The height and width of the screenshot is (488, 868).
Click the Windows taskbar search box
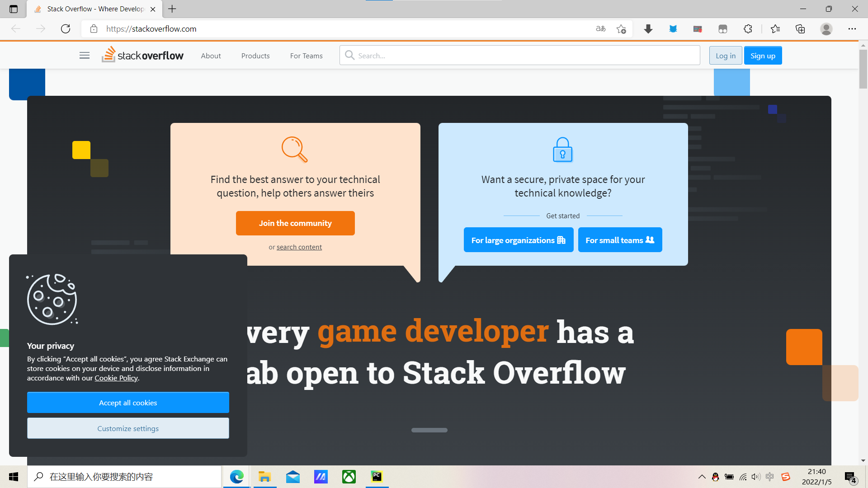(x=124, y=477)
